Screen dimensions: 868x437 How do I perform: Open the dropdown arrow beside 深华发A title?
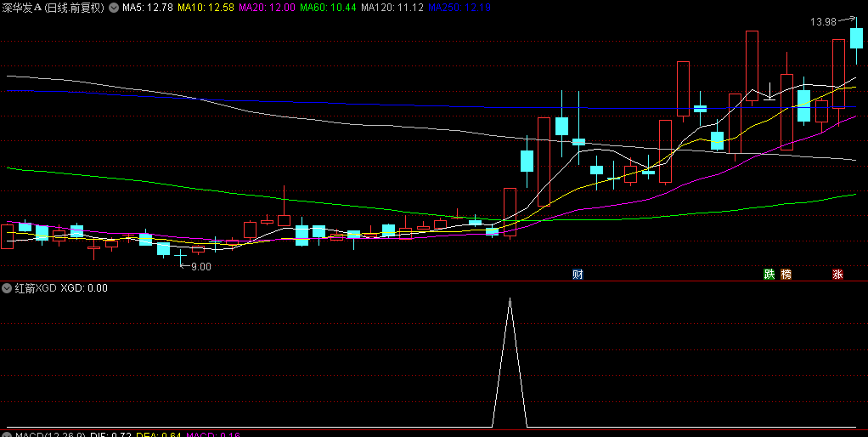click(x=114, y=8)
